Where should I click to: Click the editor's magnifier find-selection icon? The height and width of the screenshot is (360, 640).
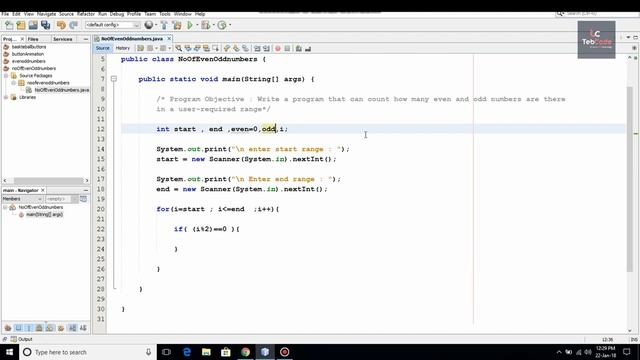point(178,49)
